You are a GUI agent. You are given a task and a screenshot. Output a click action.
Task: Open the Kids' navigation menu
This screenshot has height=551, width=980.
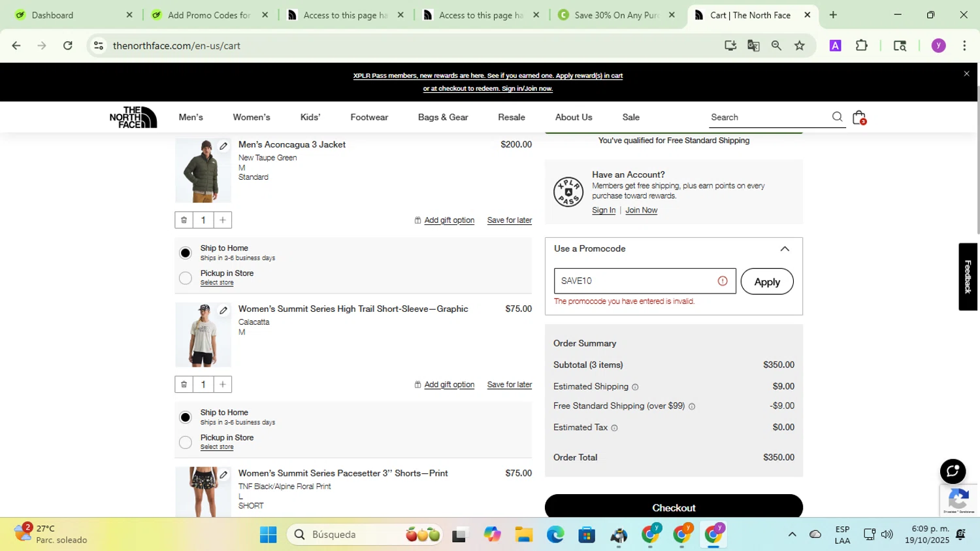(310, 117)
